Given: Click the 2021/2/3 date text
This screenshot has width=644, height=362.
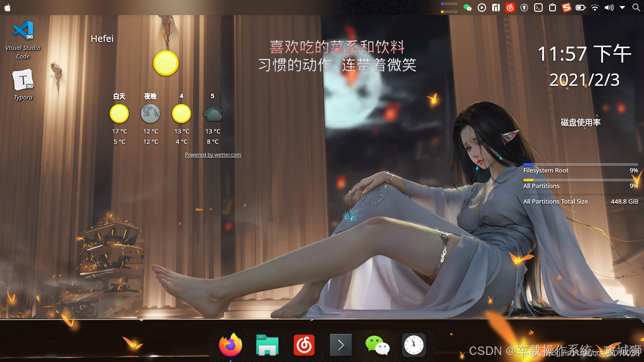Looking at the screenshot, I should [584, 80].
